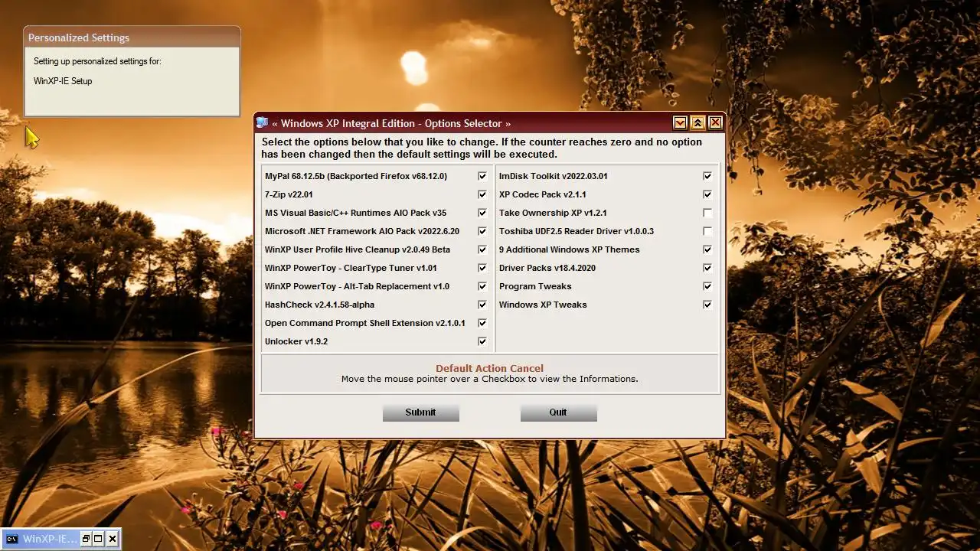Click the 'Driver Packs v18.4.2020' label
Image resolution: width=980 pixels, height=551 pixels.
coord(547,268)
